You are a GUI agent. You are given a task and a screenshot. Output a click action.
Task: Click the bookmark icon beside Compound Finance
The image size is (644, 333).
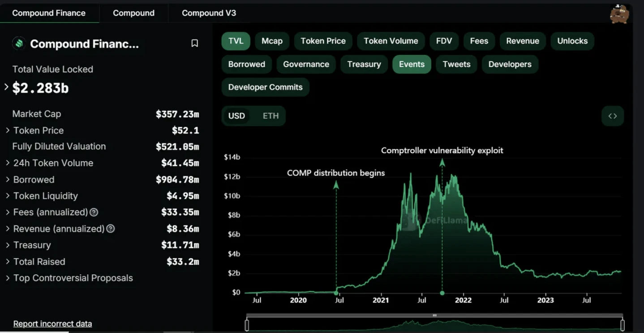tap(194, 43)
